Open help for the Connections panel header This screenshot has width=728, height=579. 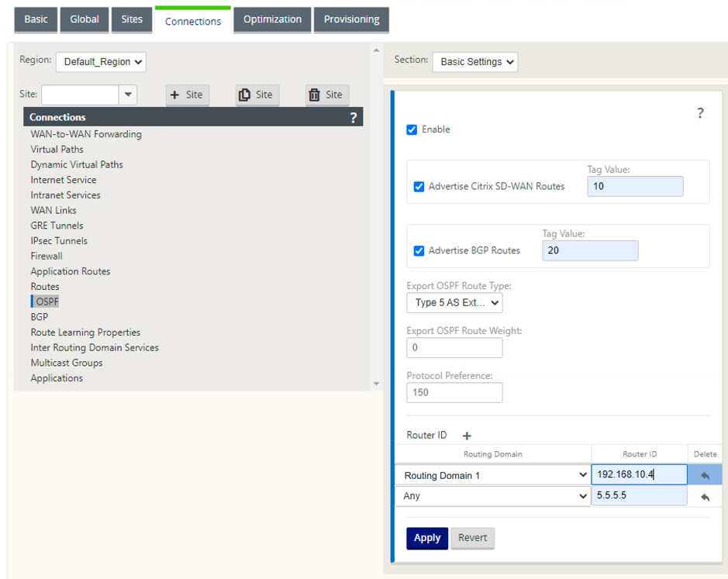(354, 118)
